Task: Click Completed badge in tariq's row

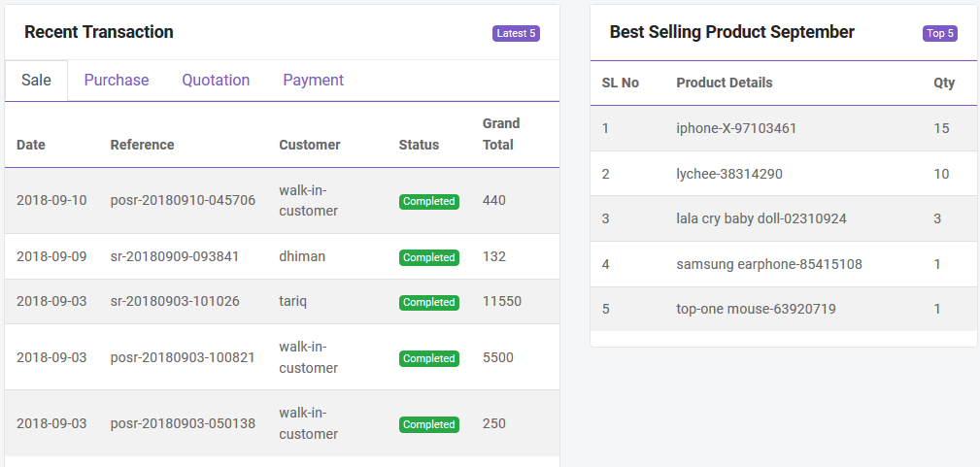Action: pos(428,303)
